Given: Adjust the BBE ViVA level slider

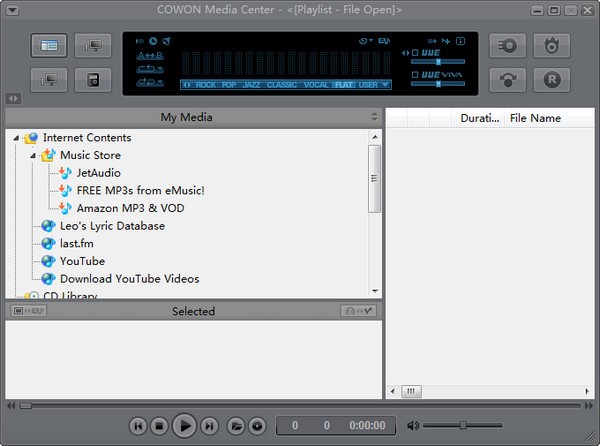Looking at the screenshot, I should (438, 83).
